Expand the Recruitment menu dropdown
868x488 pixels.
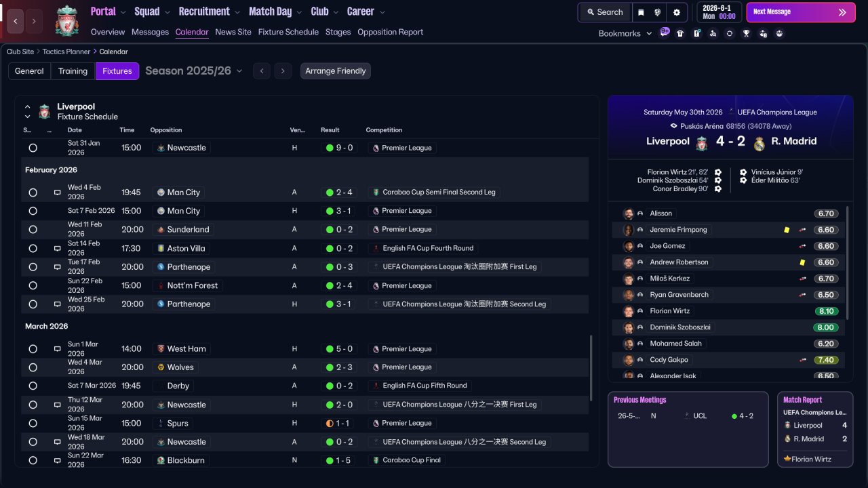(x=237, y=12)
